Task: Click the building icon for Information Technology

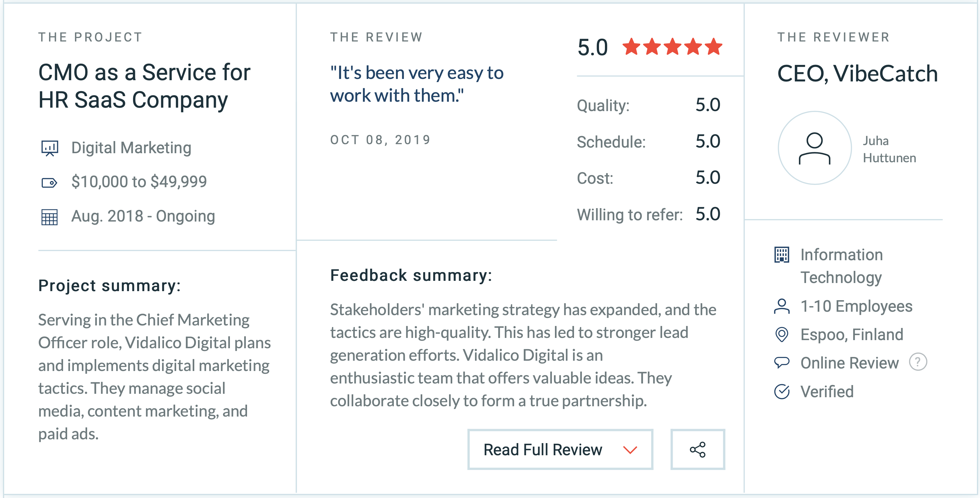Action: (782, 255)
